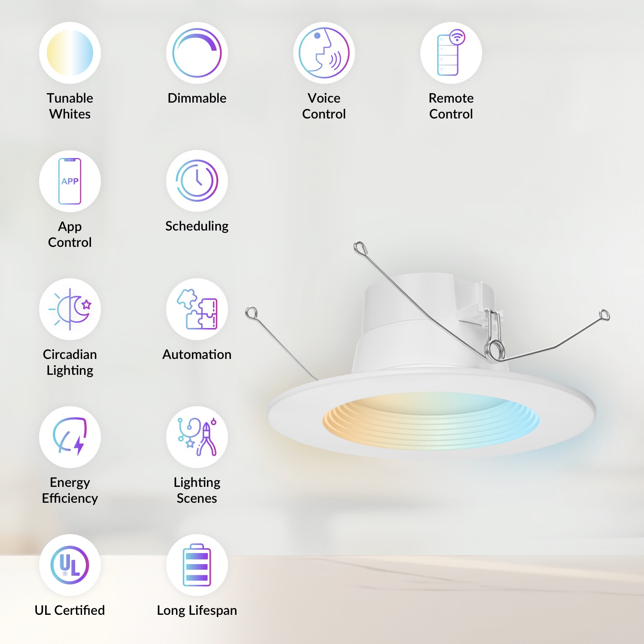Select the Lighting Scenes pliers icon
Viewport: 644px width, 644px height.
tap(197, 437)
